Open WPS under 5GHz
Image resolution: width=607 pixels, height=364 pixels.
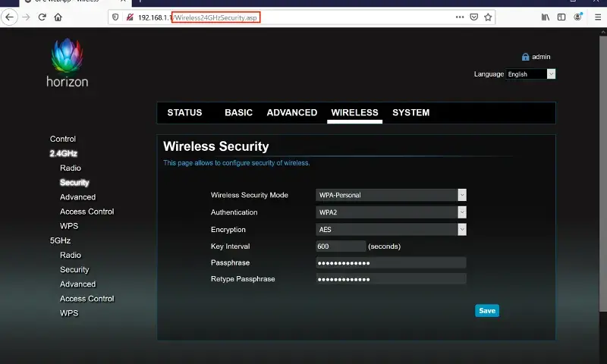click(69, 313)
